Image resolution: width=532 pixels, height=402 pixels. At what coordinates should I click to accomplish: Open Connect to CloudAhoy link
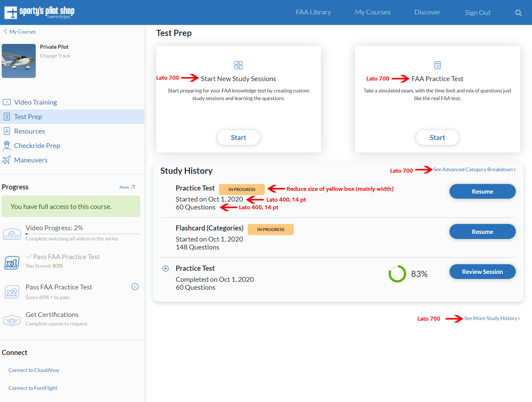coord(34,370)
